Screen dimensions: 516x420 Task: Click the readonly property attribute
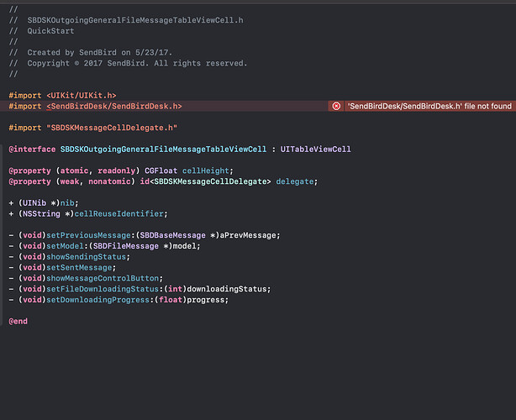click(x=117, y=171)
